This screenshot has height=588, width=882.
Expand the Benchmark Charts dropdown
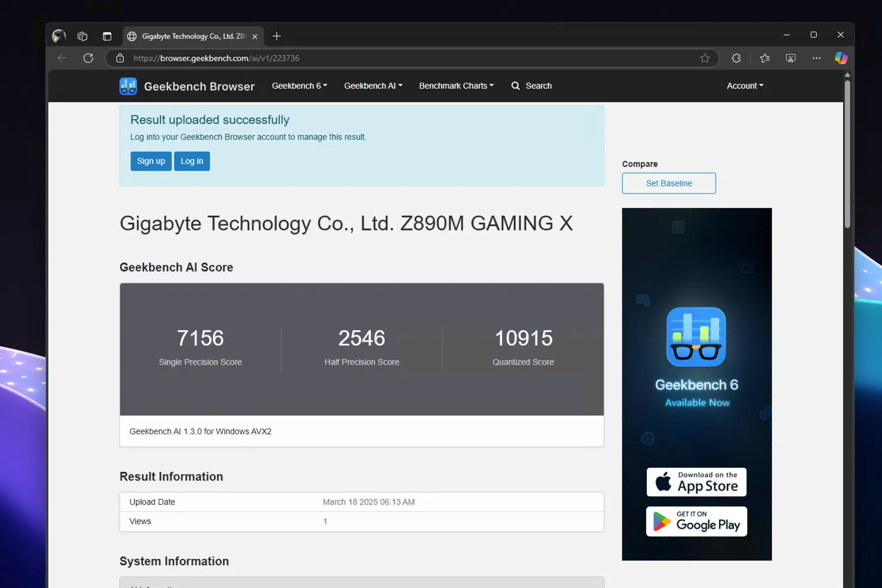click(456, 86)
